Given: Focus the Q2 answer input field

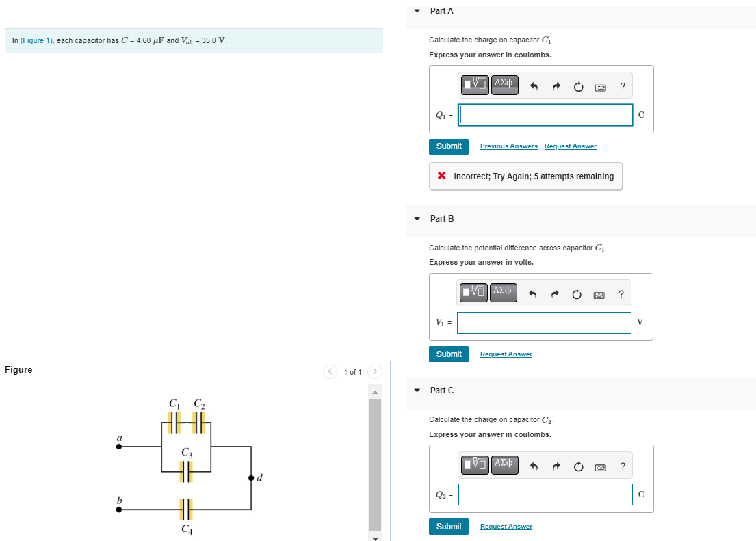Looking at the screenshot, I should 545,494.
